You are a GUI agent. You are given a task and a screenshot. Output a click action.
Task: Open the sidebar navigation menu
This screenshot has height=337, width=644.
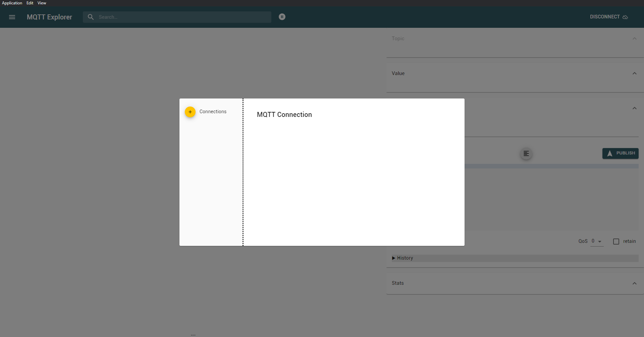point(12,17)
